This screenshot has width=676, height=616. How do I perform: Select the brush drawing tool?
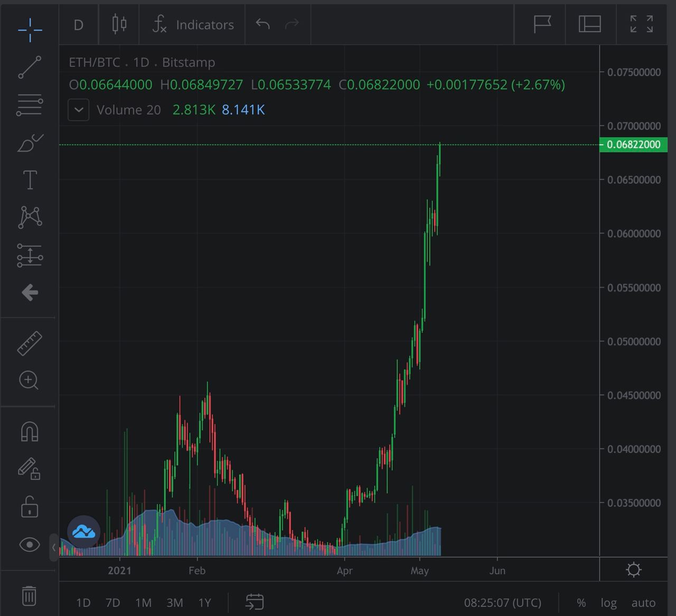pos(30,143)
